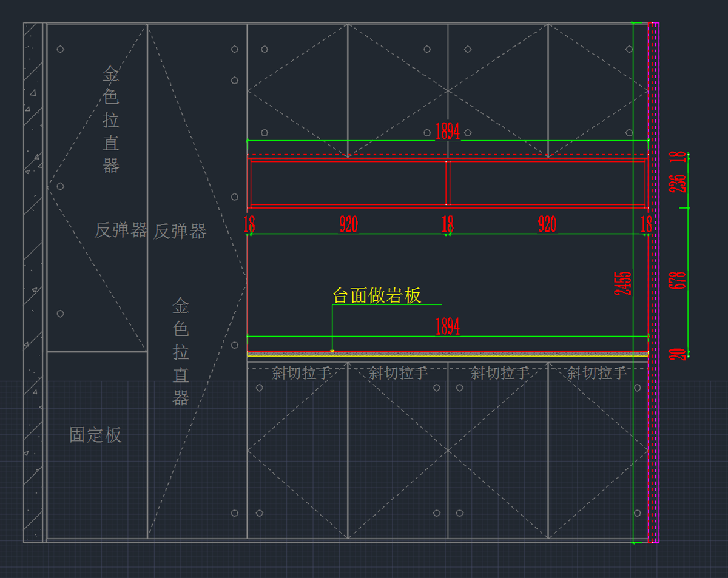Select the yellow 台面做岩板 annotation text

point(376,295)
